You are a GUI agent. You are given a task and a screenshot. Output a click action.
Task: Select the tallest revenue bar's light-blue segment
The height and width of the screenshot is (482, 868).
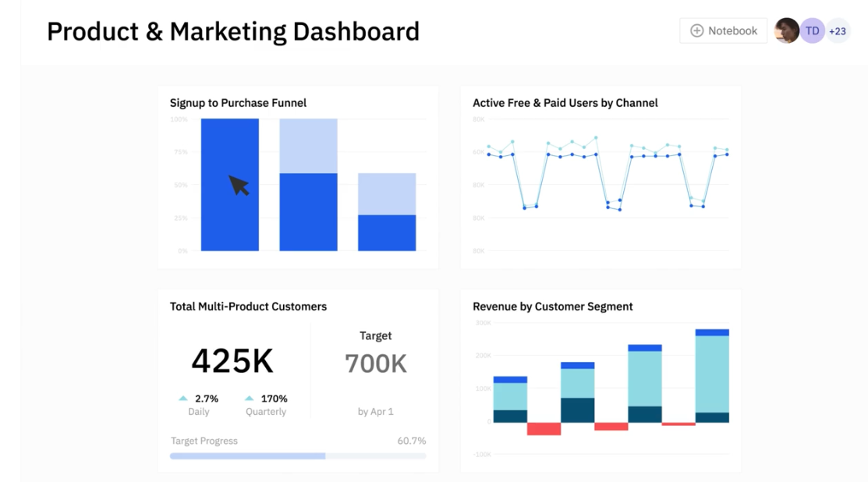pos(712,374)
